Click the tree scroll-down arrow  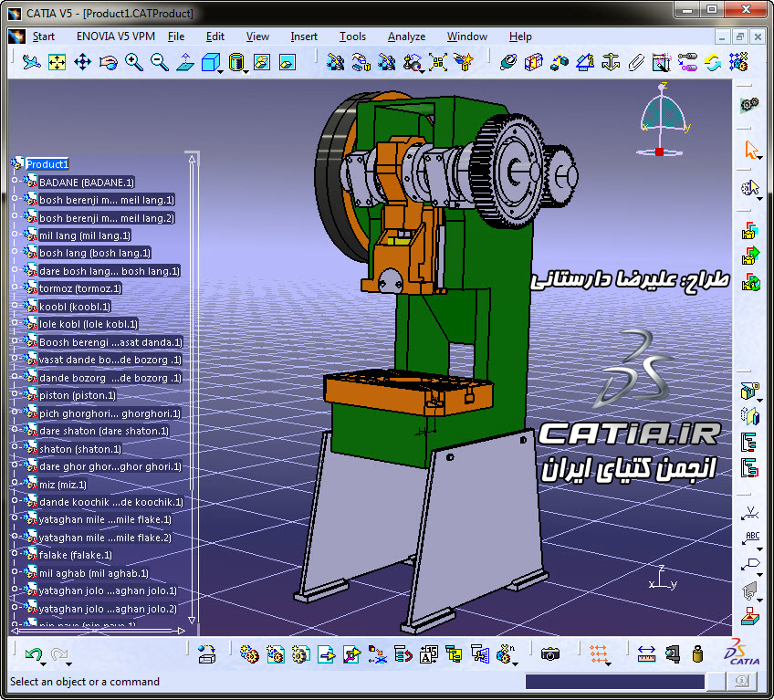(x=192, y=620)
